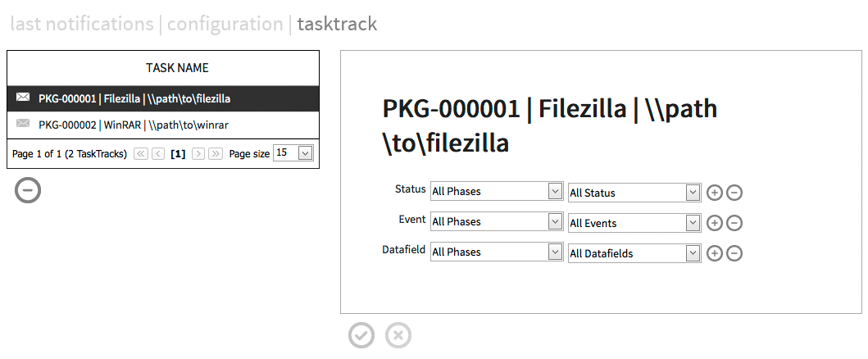Remove the Datafield filter row with minus icon

tap(735, 253)
